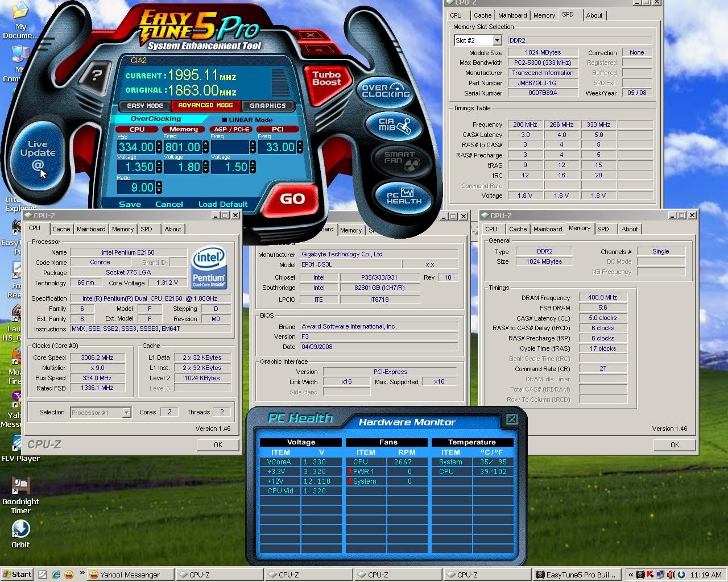
Task: Open the memory Slot #2 dropdown
Action: click(497, 40)
